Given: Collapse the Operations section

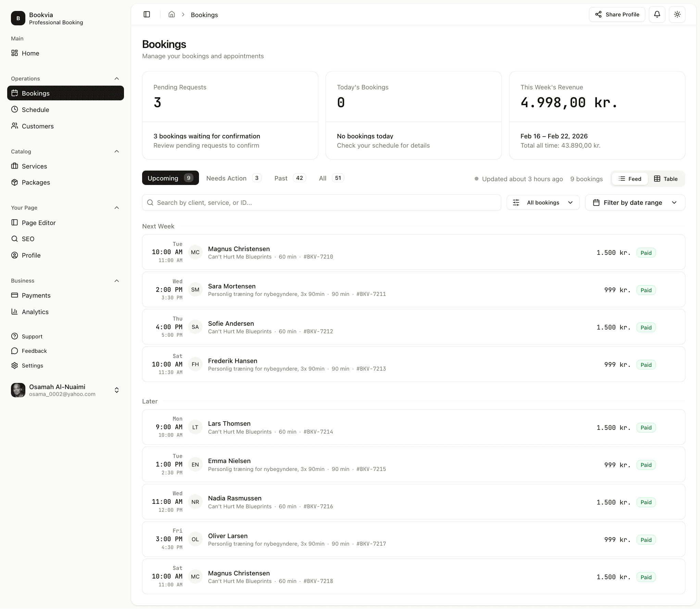Looking at the screenshot, I should [x=116, y=78].
